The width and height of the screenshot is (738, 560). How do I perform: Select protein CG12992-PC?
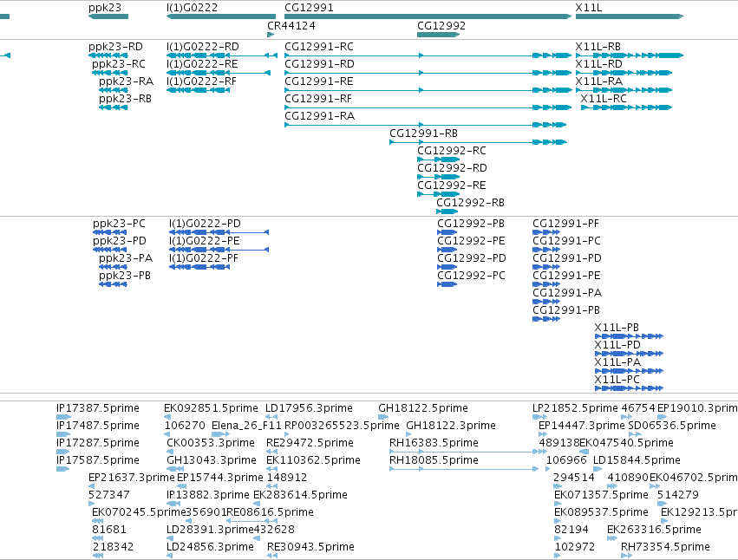pyautogui.click(x=447, y=284)
